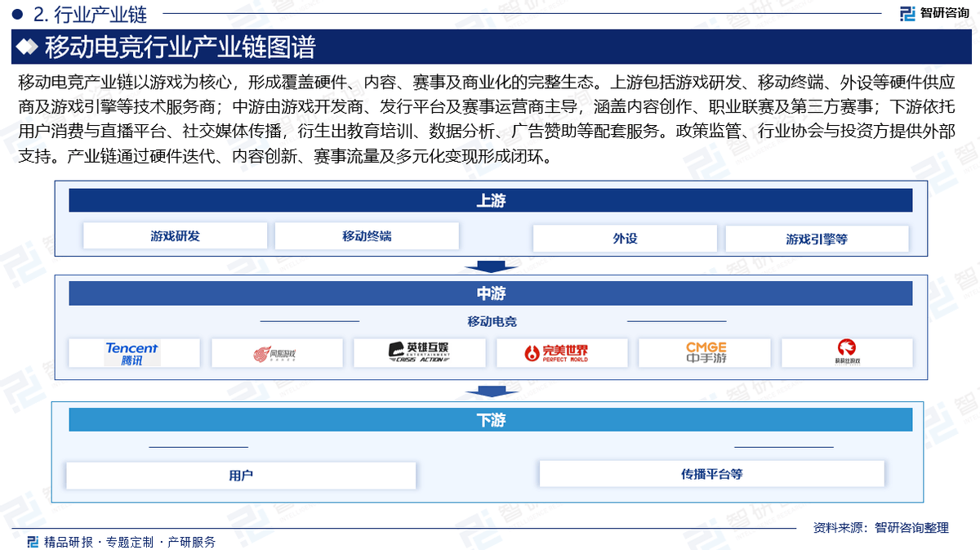Click the 英雄互娱 Crisis Action logo

(419, 353)
